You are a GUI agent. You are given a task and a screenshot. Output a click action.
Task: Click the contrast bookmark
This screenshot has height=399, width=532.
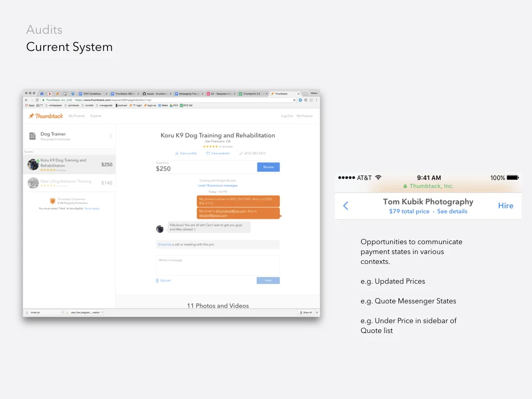[x=122, y=105]
